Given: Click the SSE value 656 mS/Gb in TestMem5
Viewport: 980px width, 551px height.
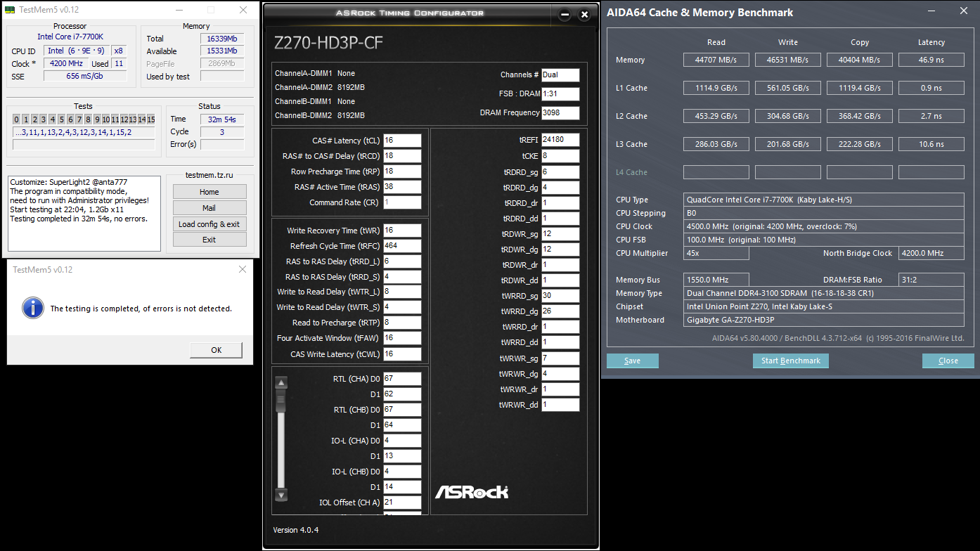Looking at the screenshot, I should tap(84, 76).
